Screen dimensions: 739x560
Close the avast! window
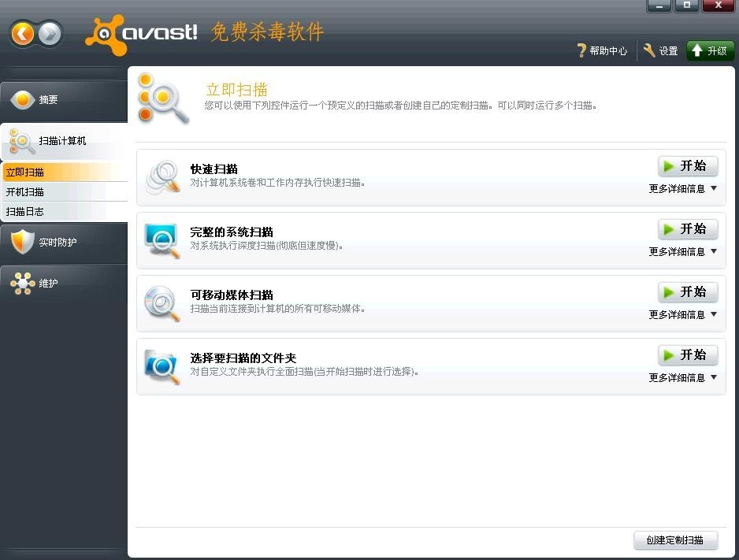pos(719,6)
